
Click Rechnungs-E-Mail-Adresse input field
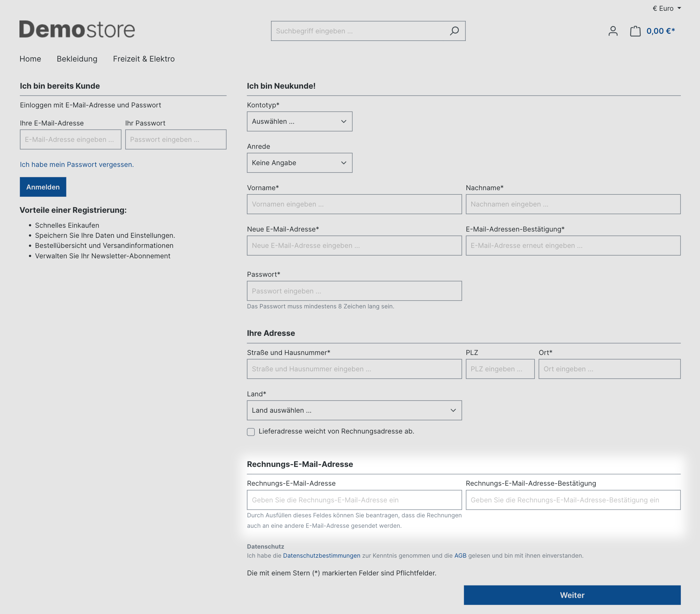(354, 500)
